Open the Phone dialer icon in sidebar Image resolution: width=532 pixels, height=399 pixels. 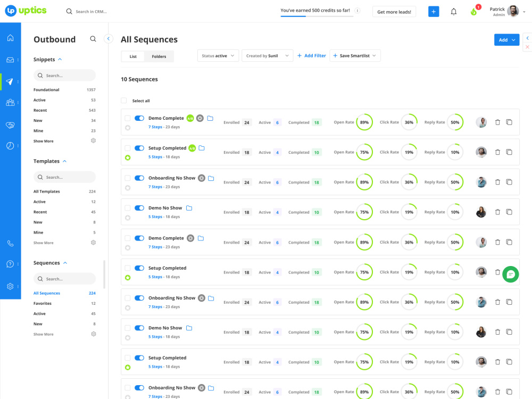10,243
